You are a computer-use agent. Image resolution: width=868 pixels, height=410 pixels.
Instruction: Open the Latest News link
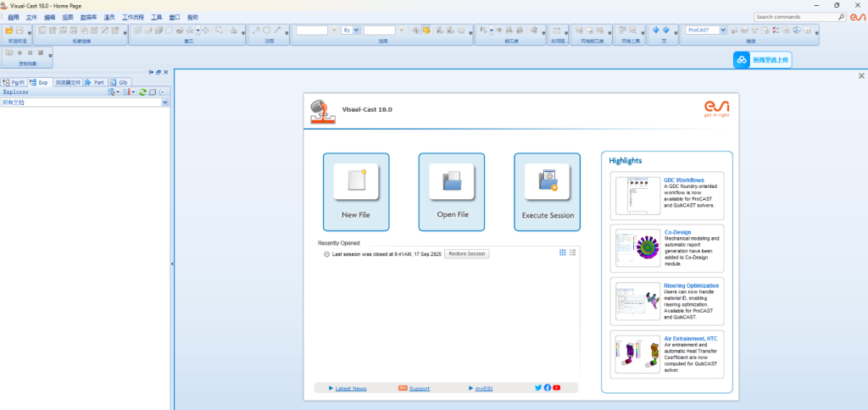click(x=350, y=388)
